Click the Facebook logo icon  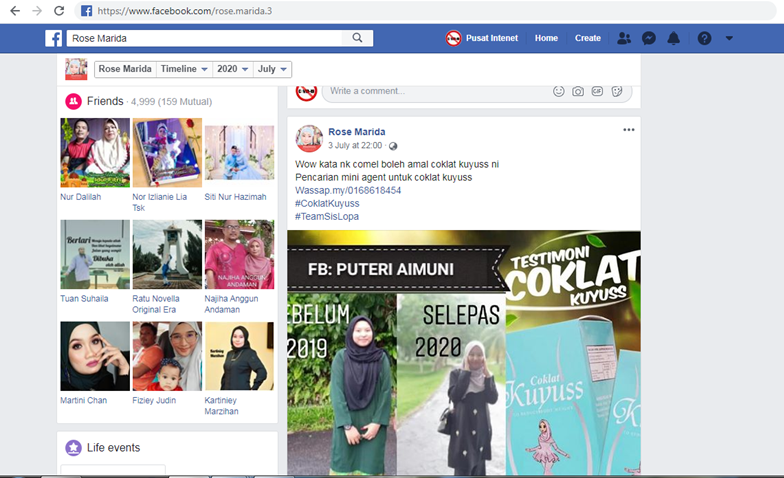tap(54, 38)
